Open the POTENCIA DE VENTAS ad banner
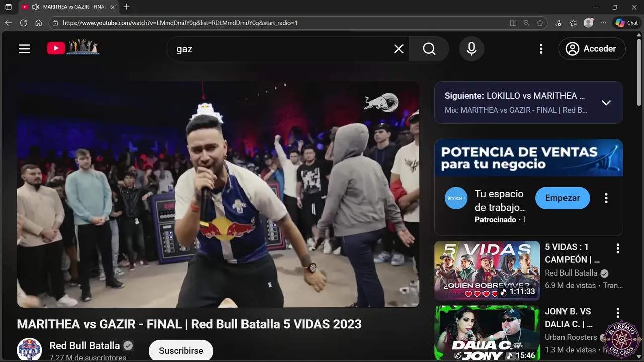Screen dimensions: 644x362 pyautogui.click(x=529, y=158)
